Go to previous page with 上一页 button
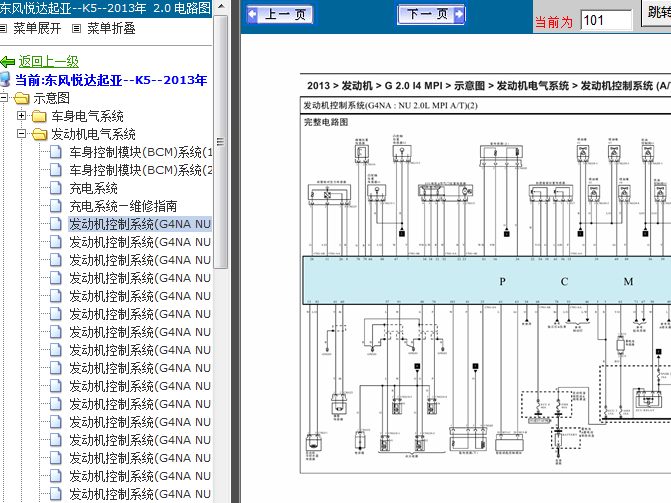The height and width of the screenshot is (503, 671). click(x=280, y=14)
